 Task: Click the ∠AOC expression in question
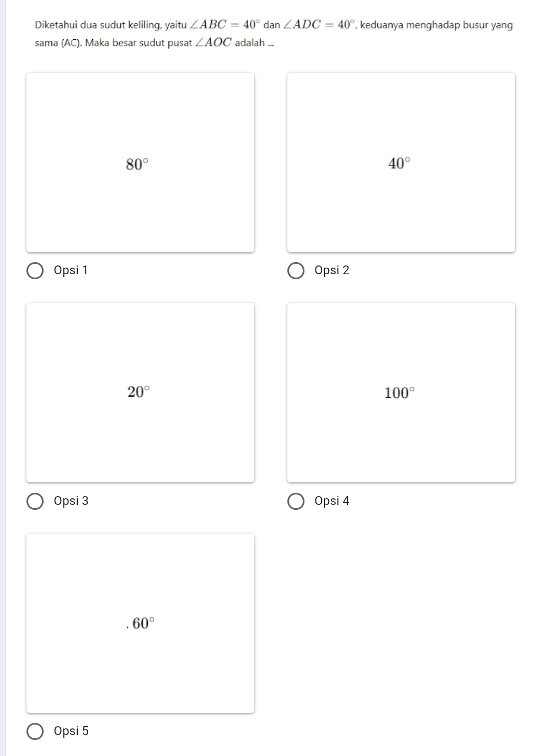213,43
